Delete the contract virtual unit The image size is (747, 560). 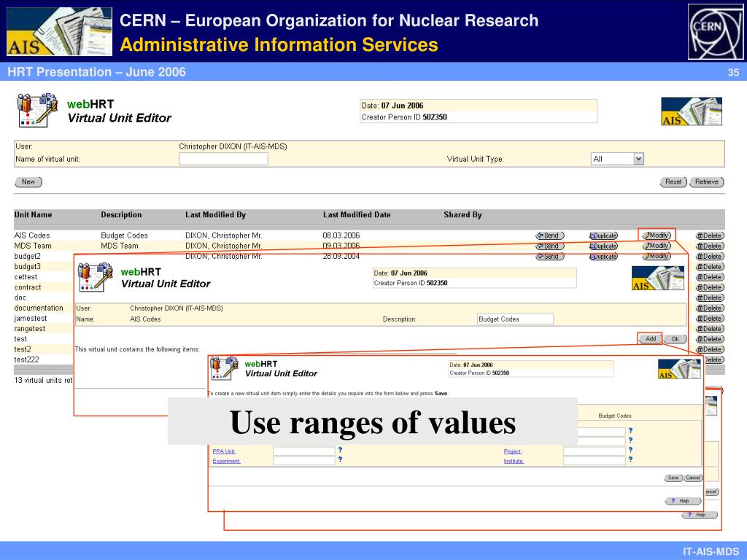click(x=710, y=287)
